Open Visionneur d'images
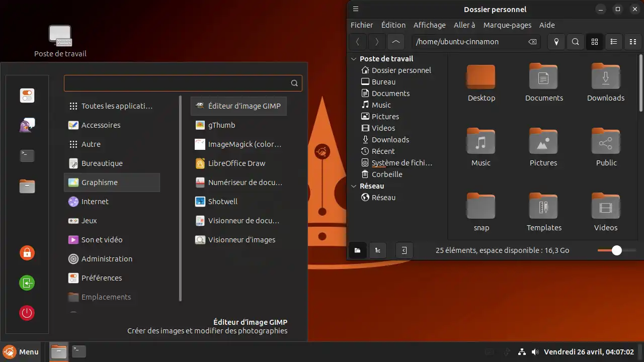644x362 pixels. 238,240
